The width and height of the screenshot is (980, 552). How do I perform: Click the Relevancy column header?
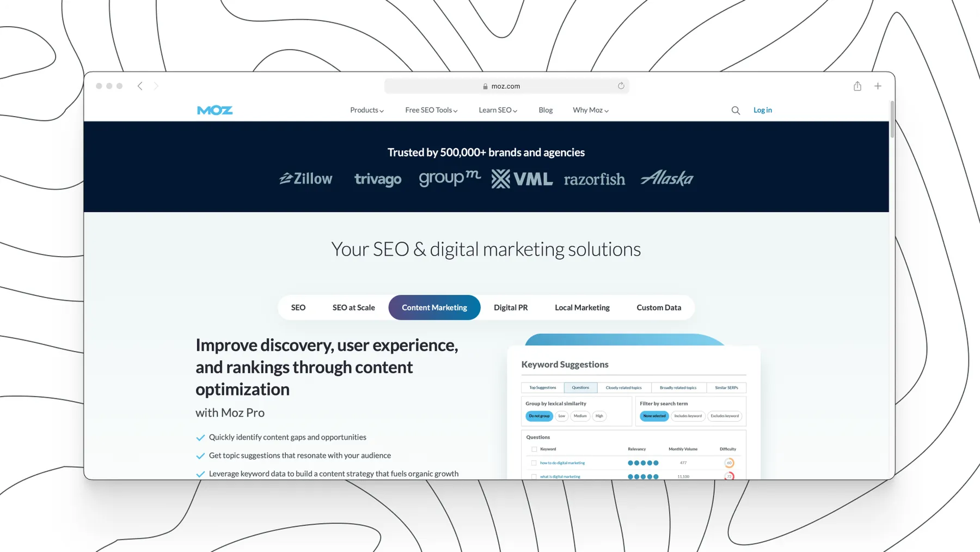click(x=637, y=449)
